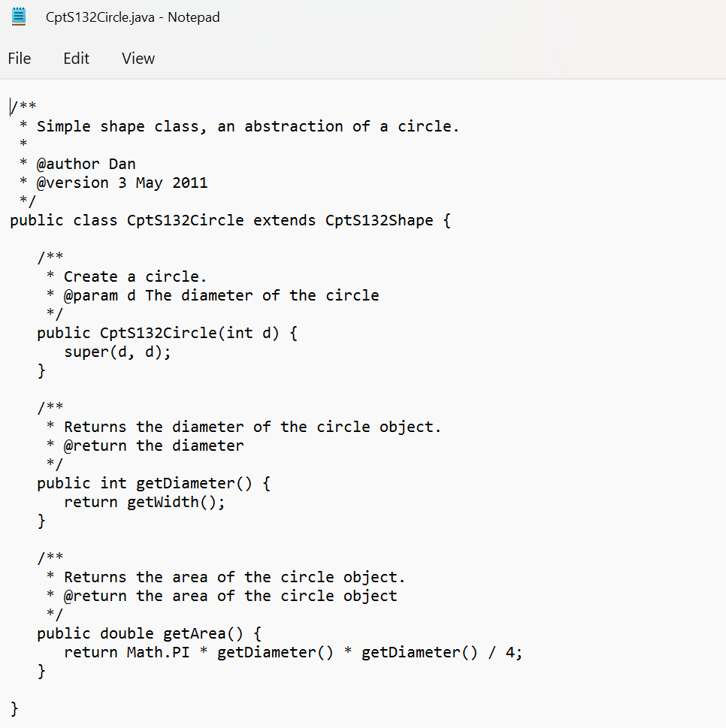
Task: Place the cursor after the final closing brace
Action: coord(19,708)
